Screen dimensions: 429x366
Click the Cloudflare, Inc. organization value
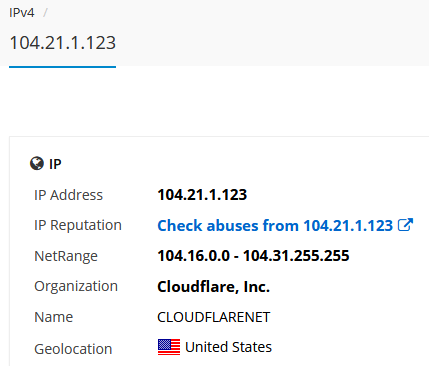click(213, 287)
